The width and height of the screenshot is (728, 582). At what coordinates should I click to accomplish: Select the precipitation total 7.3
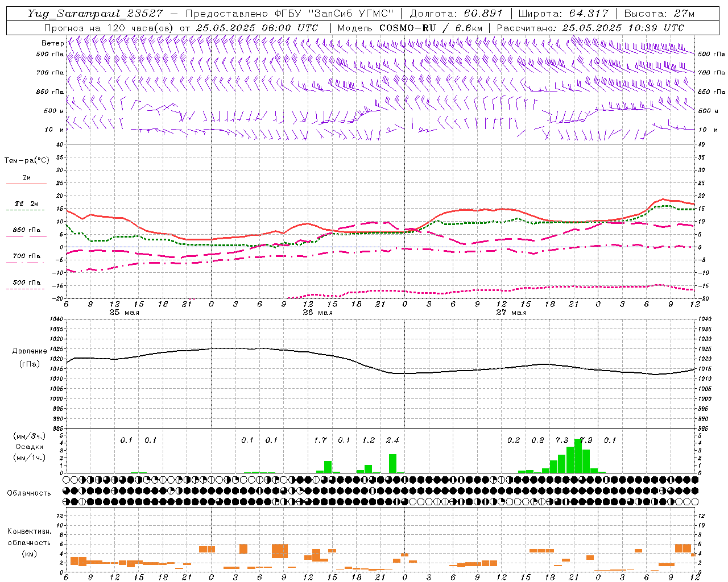(562, 440)
